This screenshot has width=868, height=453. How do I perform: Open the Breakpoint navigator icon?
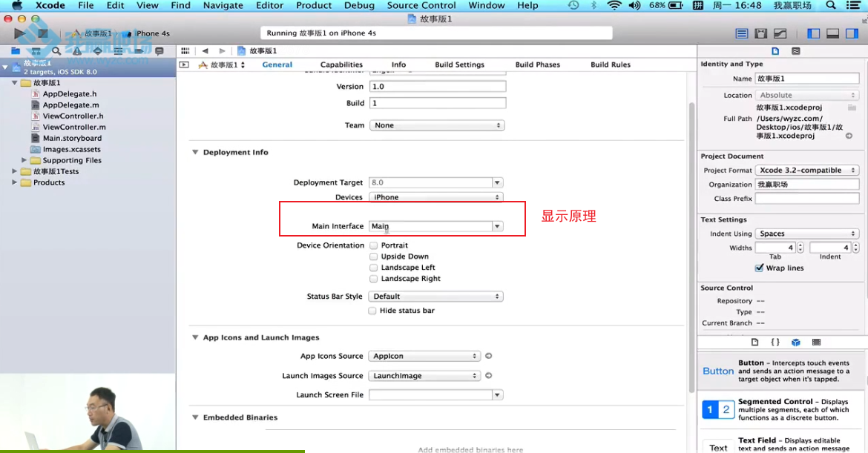(139, 51)
